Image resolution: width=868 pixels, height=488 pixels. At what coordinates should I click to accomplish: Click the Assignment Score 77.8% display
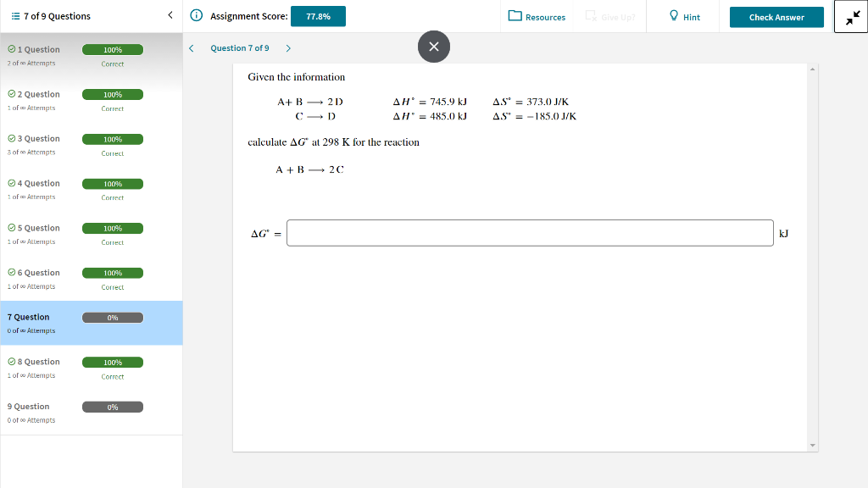318,15
